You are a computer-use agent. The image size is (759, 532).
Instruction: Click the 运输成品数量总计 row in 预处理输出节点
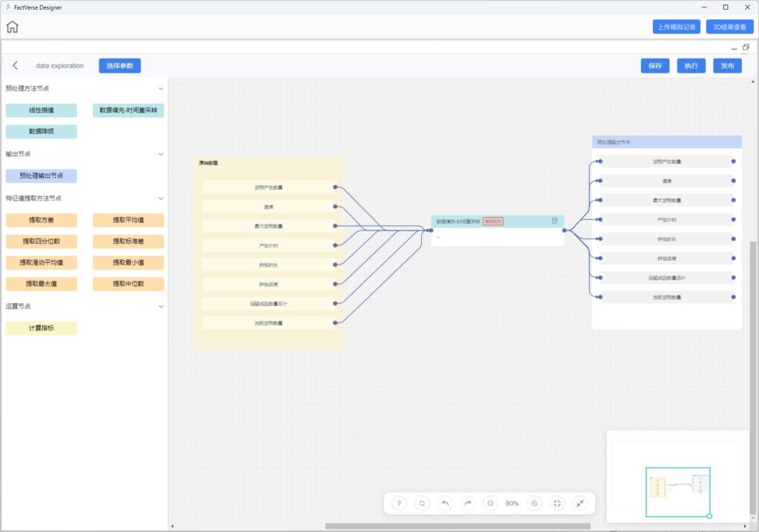tap(666, 278)
